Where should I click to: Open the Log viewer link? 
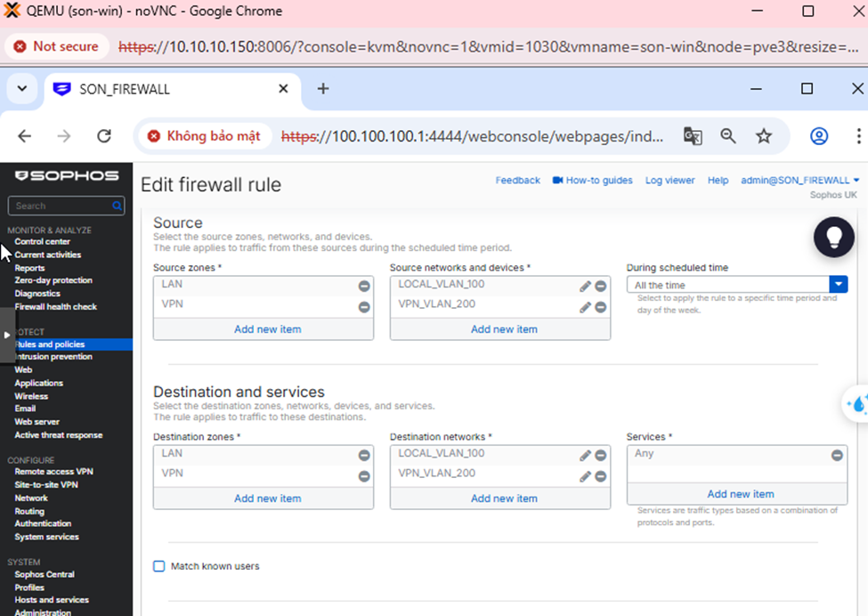coord(669,181)
